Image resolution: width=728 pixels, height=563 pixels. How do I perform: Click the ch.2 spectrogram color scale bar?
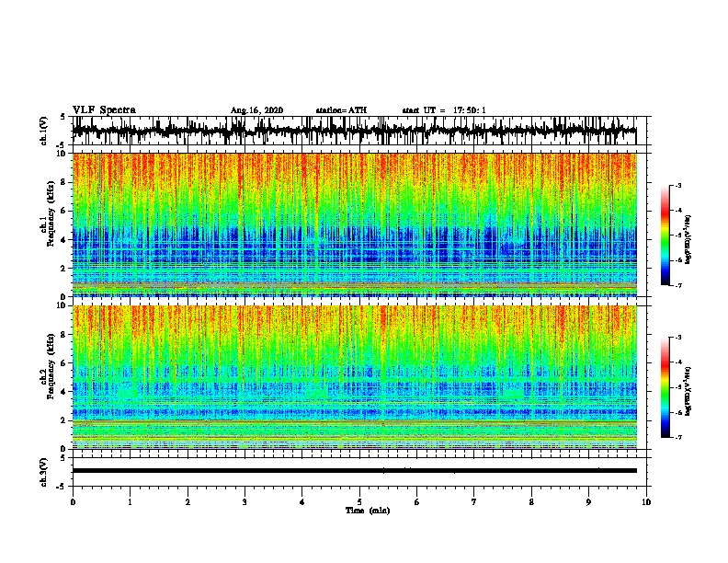point(665,387)
